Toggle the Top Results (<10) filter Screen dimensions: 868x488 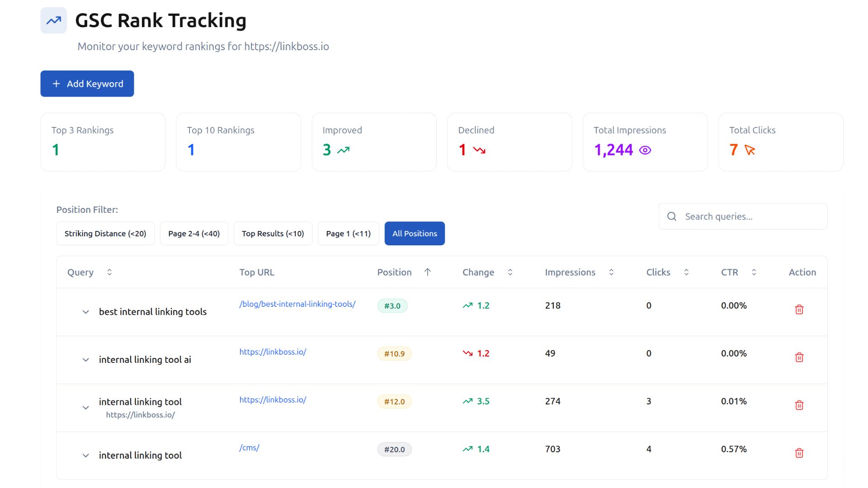[273, 233]
